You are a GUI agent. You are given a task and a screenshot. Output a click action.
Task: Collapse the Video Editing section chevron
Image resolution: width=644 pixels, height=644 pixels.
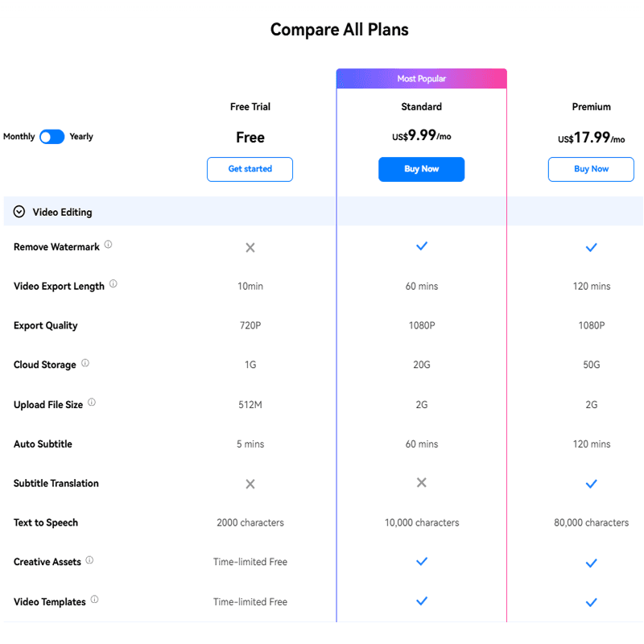click(19, 213)
